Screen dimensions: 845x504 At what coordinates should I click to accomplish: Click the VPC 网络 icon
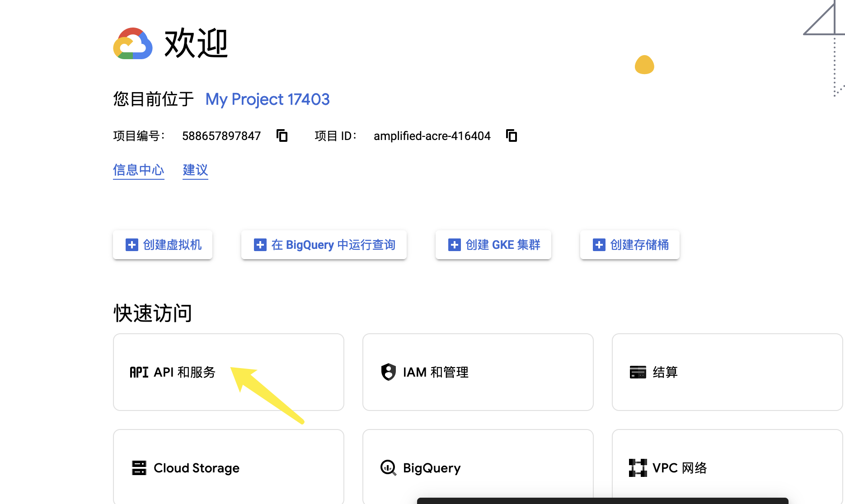(638, 468)
